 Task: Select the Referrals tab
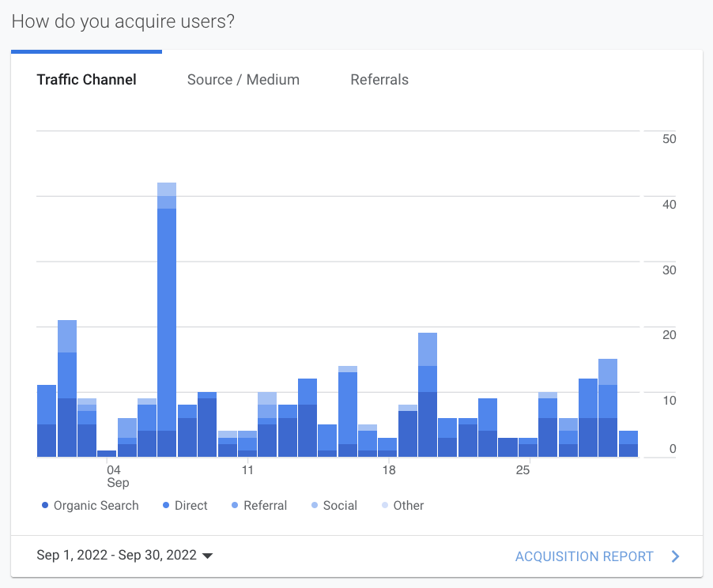click(379, 80)
